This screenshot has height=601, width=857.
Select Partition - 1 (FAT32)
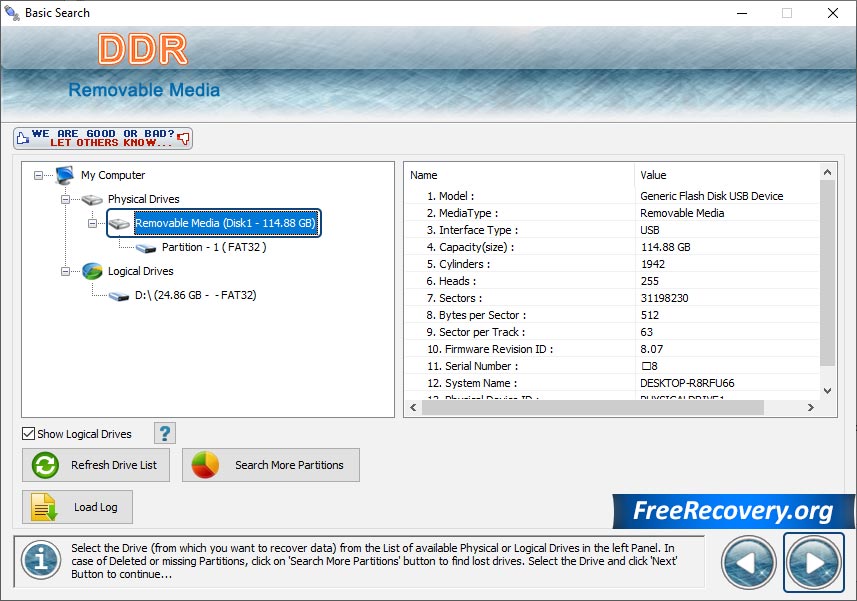point(214,248)
